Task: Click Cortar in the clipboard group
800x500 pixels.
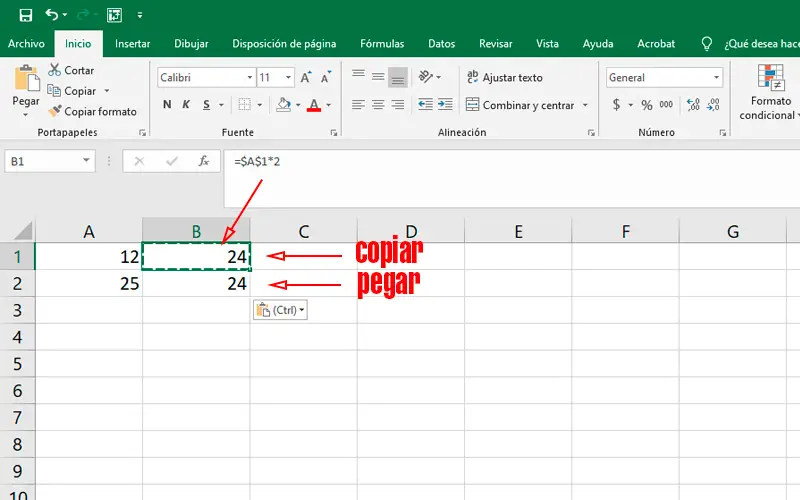Action: [71, 70]
